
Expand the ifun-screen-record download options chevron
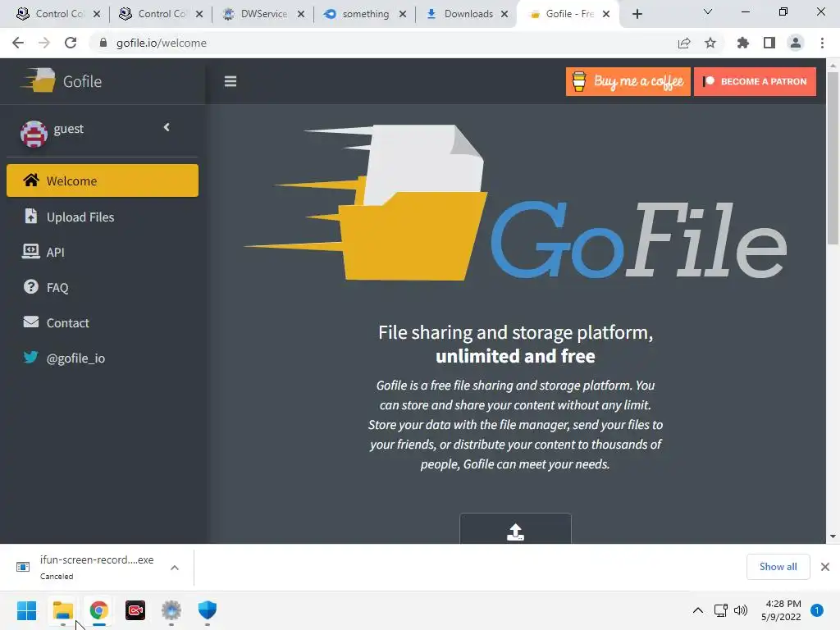175,568
